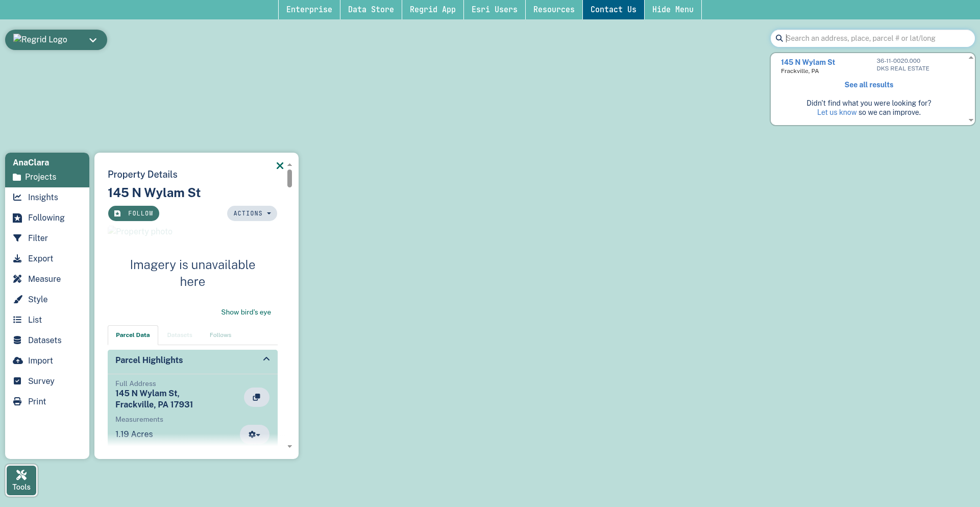The height and width of the screenshot is (507, 980).
Task: Click the Datasets database icon
Action: click(x=17, y=340)
